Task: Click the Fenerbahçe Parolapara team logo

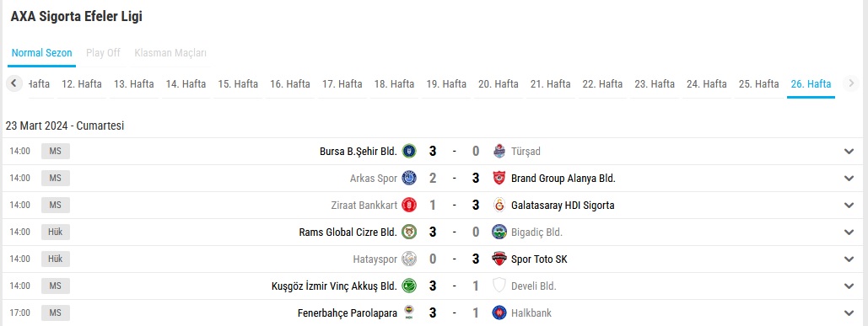Action: tap(409, 313)
